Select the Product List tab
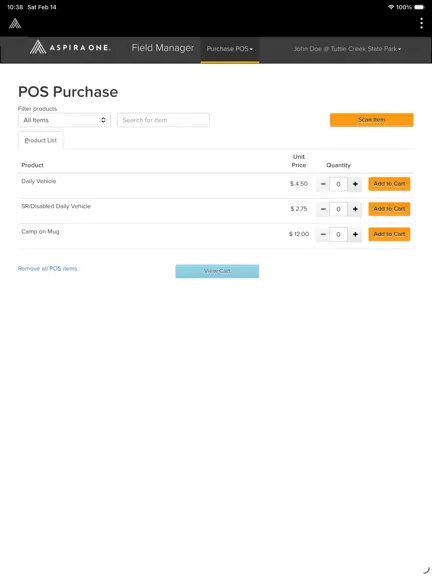The image size is (432, 576). [x=40, y=140]
